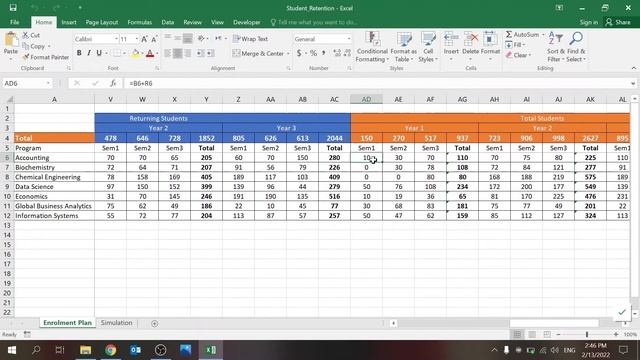Click zoom out minus button
The image size is (640, 360).
(558, 334)
